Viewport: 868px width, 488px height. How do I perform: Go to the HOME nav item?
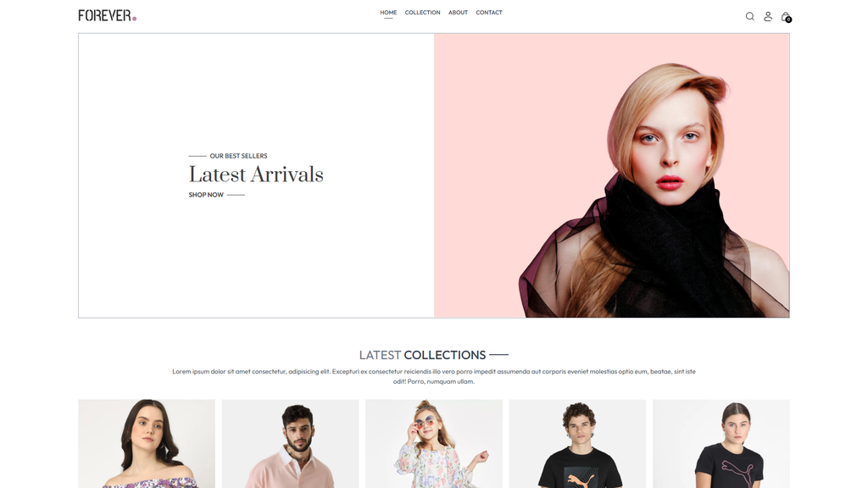(388, 13)
